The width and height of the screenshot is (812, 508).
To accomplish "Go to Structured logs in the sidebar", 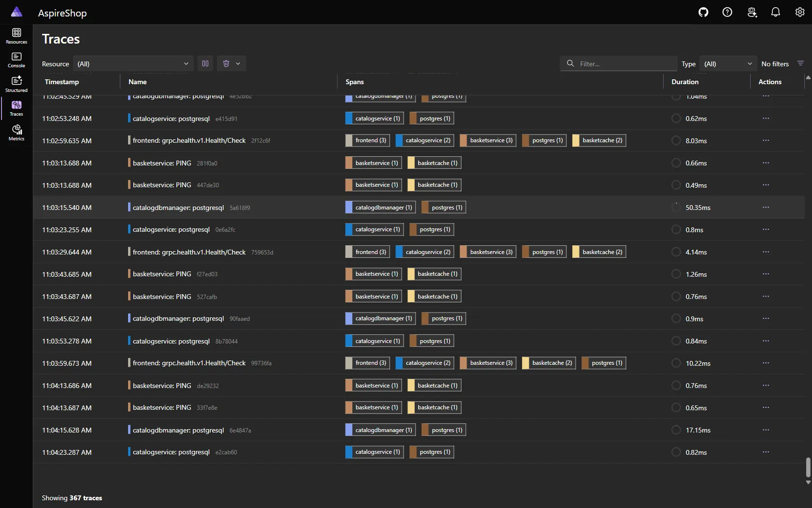I will (x=16, y=84).
